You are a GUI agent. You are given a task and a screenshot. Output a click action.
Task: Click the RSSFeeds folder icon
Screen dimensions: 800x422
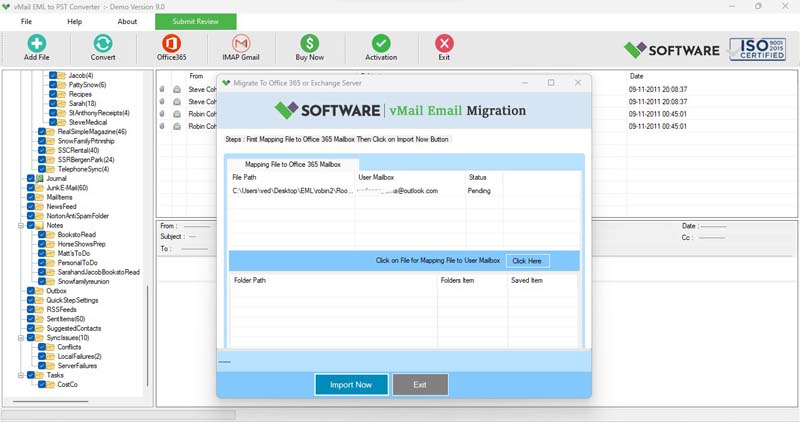pyautogui.click(x=40, y=310)
